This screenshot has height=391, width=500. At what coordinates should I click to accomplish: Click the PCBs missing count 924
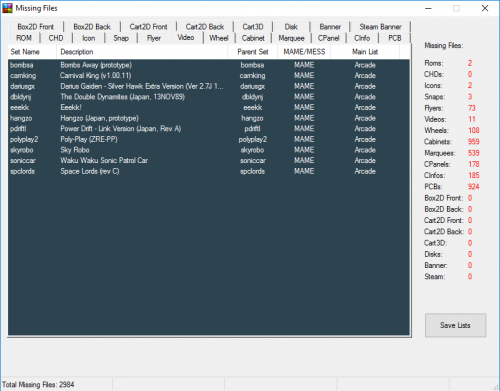click(x=474, y=187)
